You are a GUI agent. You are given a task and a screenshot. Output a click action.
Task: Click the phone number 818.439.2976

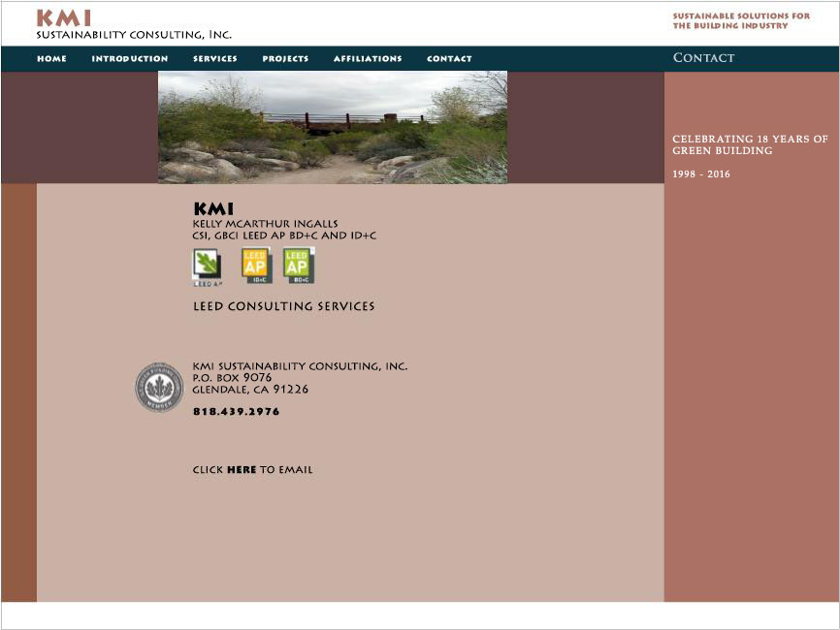pos(237,412)
